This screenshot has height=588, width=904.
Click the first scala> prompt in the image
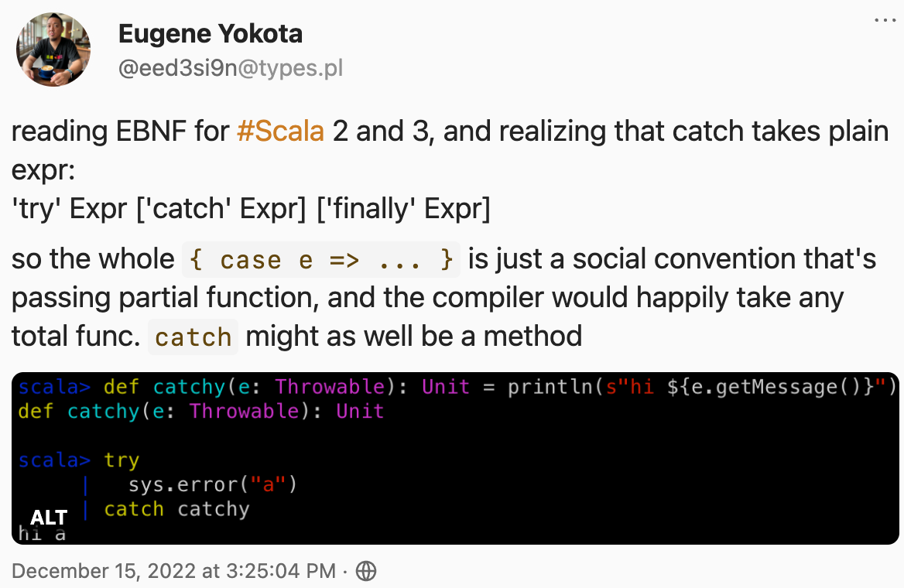(x=54, y=387)
